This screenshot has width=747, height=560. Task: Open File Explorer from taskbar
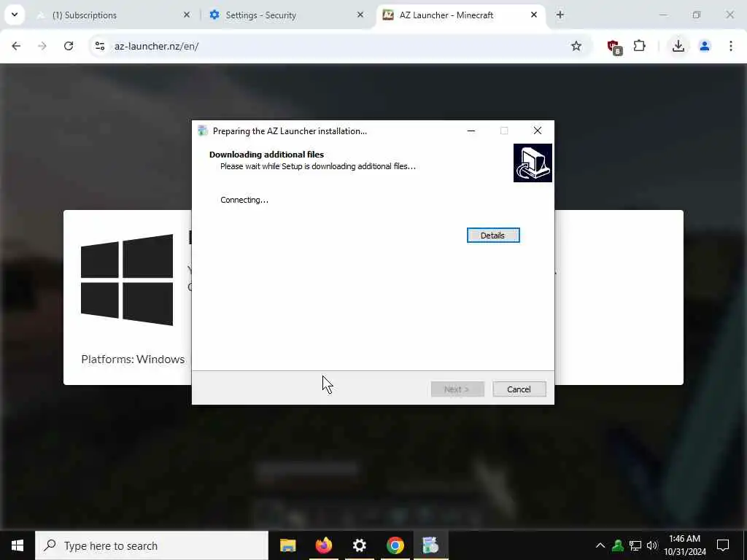287,545
